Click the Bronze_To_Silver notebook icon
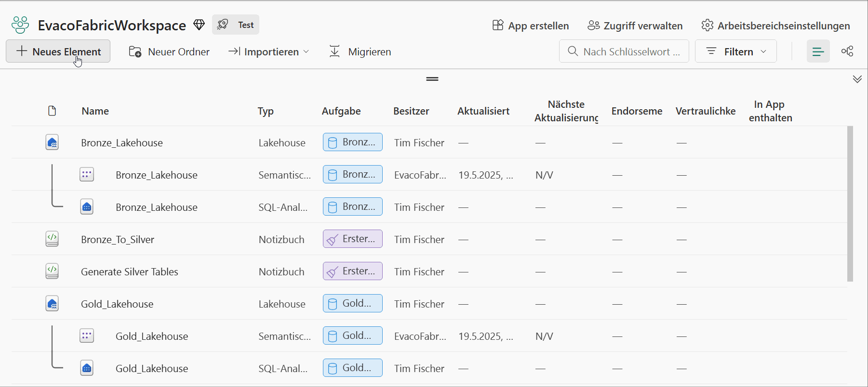The height and width of the screenshot is (387, 868). 52,239
